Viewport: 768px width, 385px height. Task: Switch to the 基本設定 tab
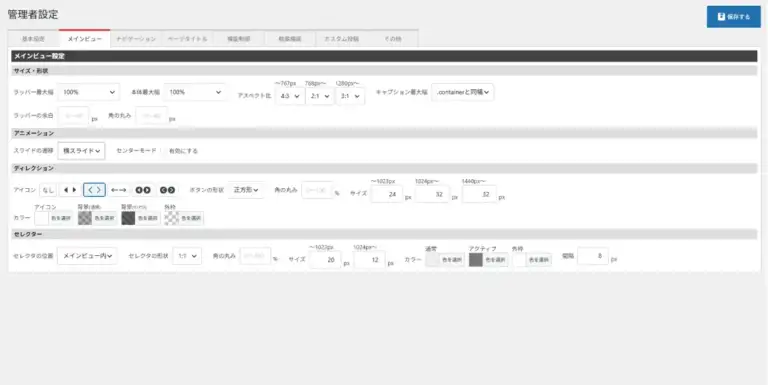pyautogui.click(x=33, y=39)
